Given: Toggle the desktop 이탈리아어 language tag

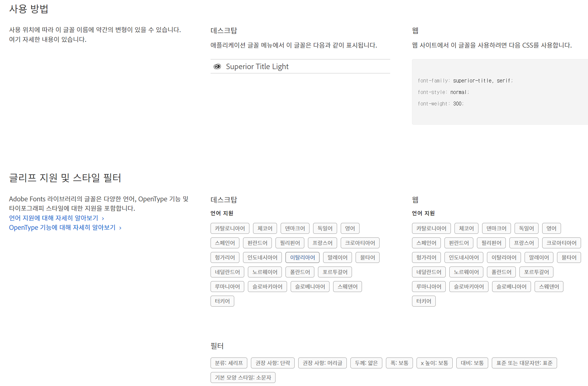Looking at the screenshot, I should tap(302, 257).
